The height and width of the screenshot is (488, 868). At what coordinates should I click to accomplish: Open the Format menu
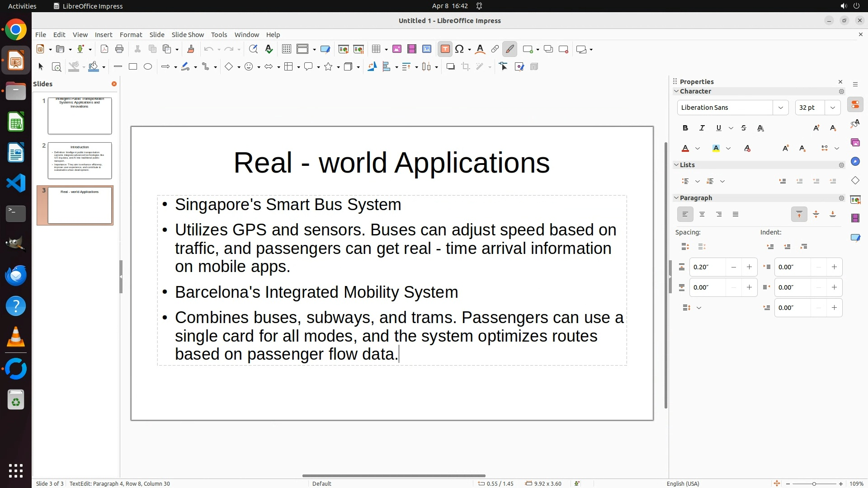coord(131,35)
